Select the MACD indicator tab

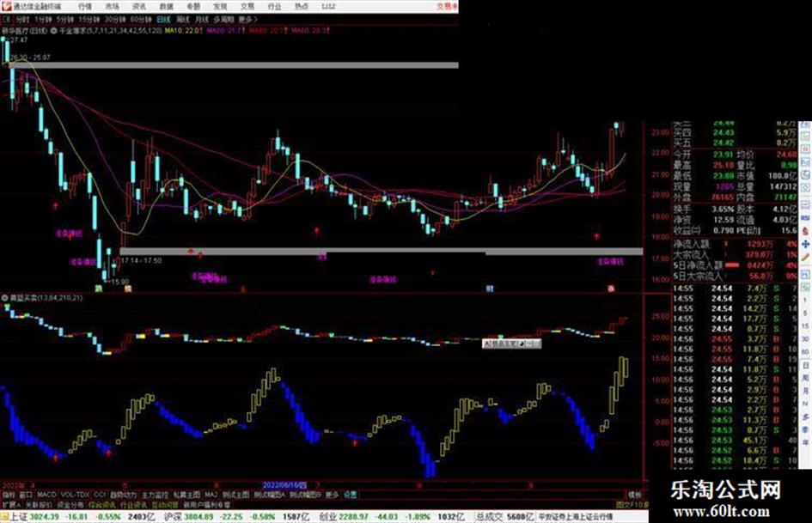(x=46, y=495)
